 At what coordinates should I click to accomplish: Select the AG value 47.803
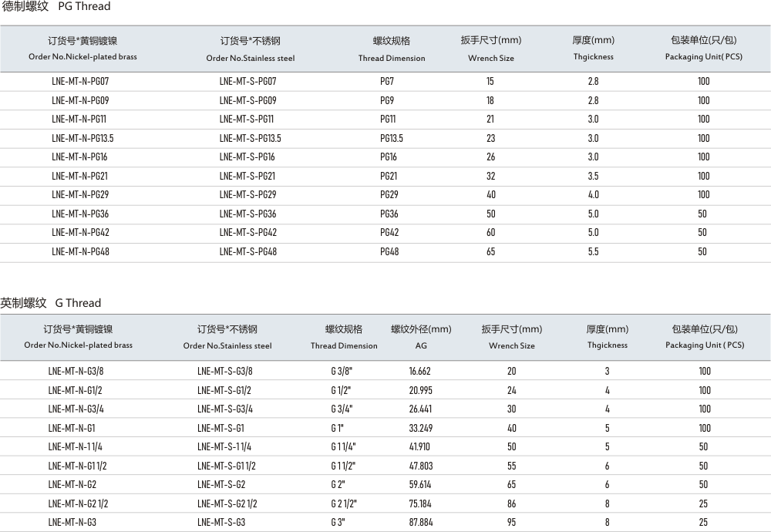click(419, 466)
